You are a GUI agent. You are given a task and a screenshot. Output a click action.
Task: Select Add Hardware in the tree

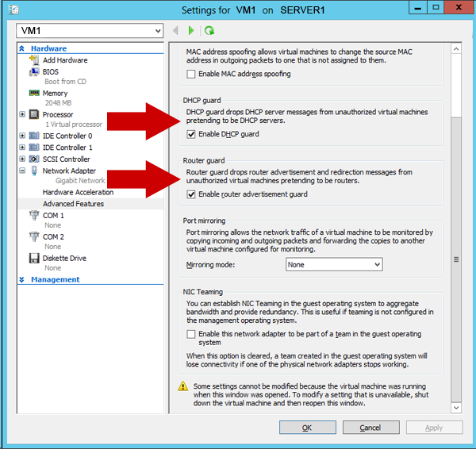(65, 60)
